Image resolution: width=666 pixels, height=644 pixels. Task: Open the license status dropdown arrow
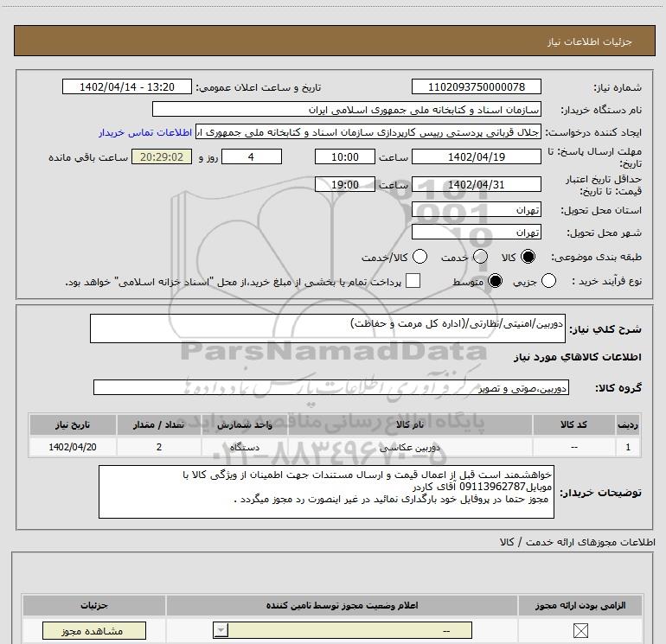click(221, 630)
